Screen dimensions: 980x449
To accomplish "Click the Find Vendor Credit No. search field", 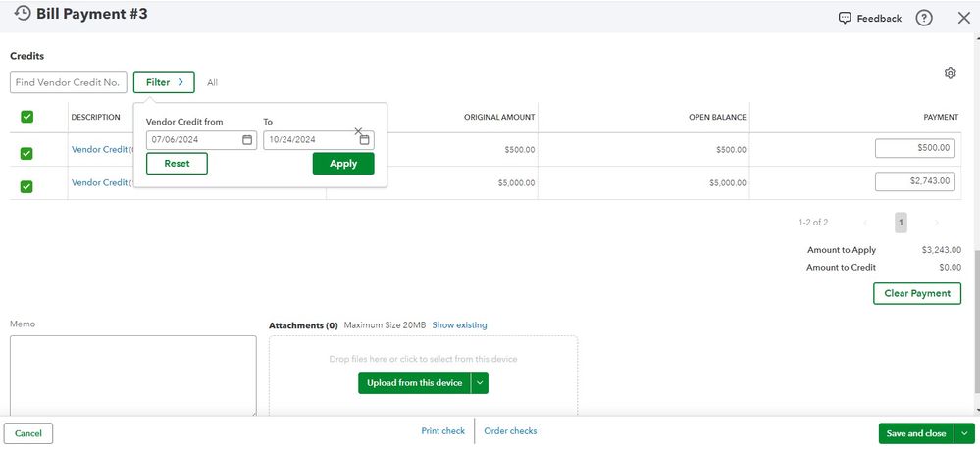I will (69, 82).
